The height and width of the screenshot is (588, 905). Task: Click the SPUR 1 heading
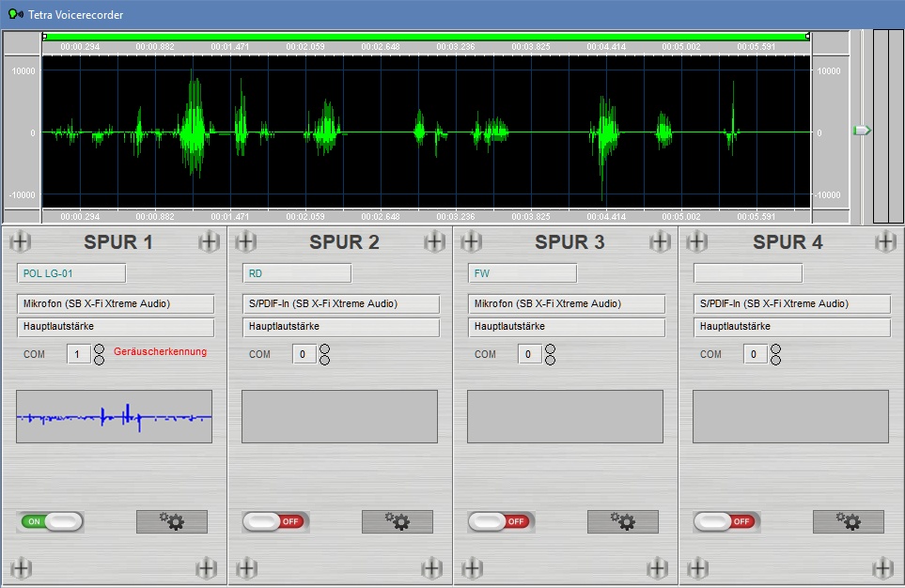(118, 242)
